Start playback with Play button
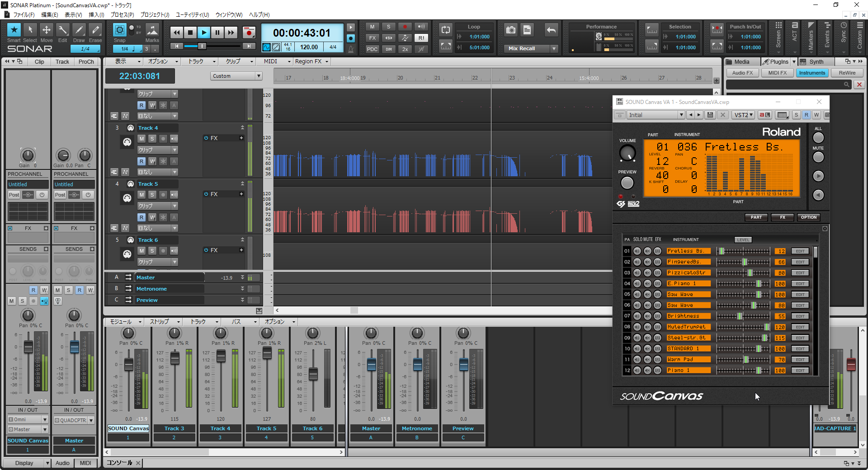Viewport: 868px width, 470px height. 204,33
